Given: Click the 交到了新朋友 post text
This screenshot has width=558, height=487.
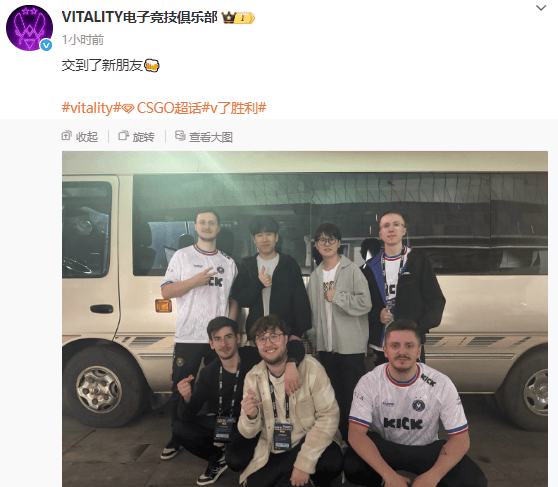Looking at the screenshot, I should point(102,66).
